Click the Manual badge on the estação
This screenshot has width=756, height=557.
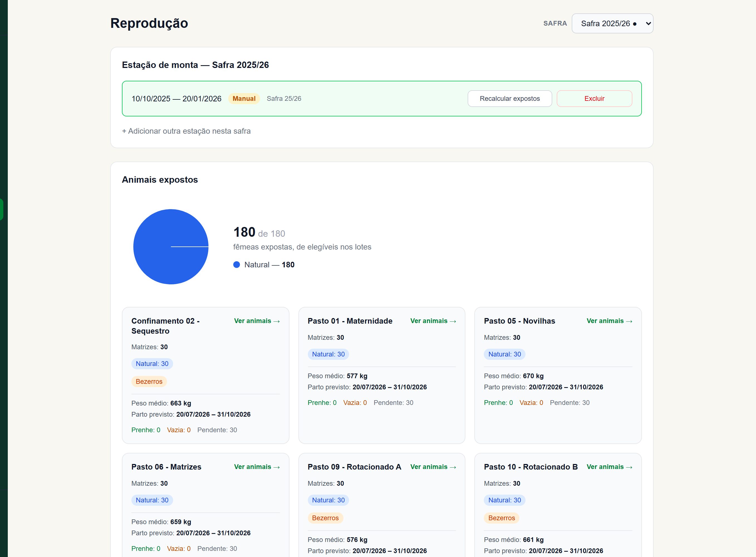pyautogui.click(x=244, y=99)
